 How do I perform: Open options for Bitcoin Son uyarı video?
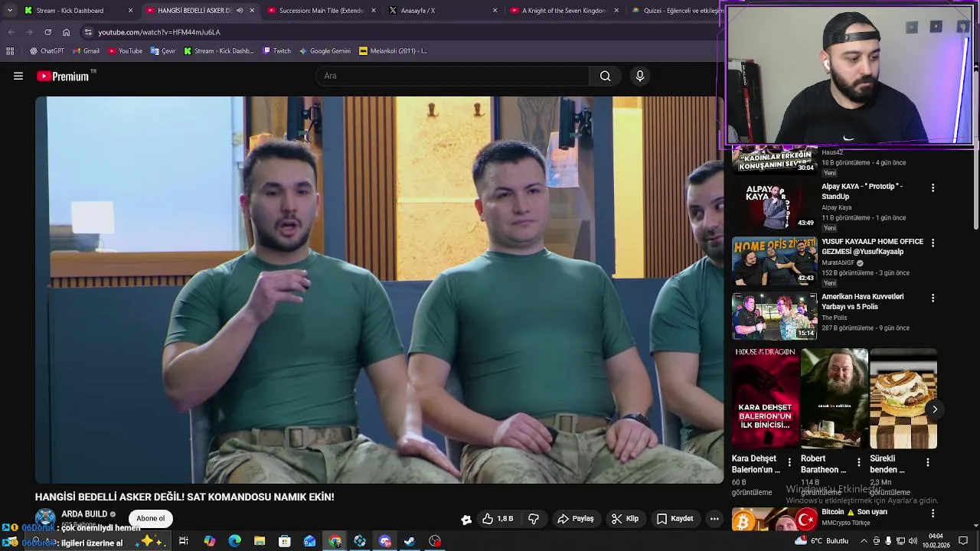click(933, 514)
